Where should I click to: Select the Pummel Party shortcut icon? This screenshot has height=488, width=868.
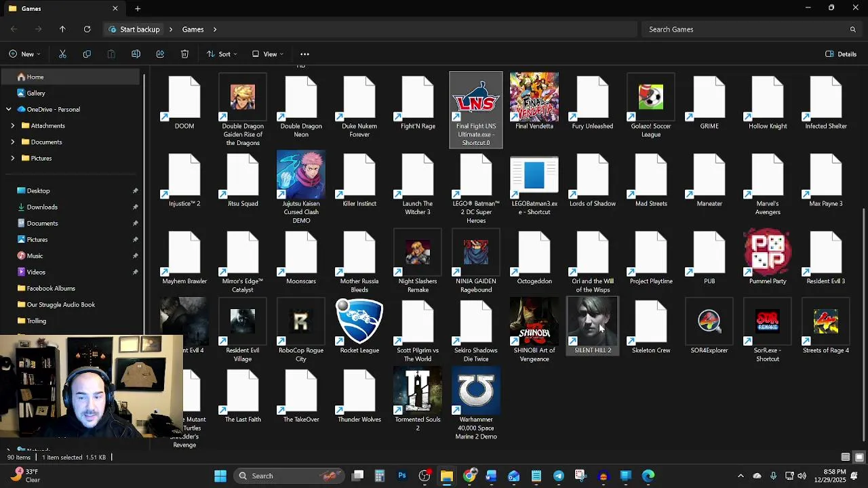coord(768,252)
